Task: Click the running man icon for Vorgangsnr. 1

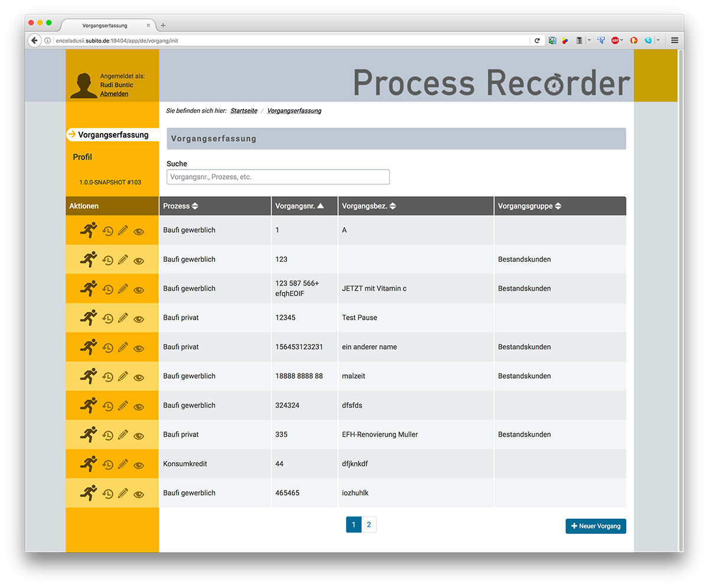Action: 88,230
